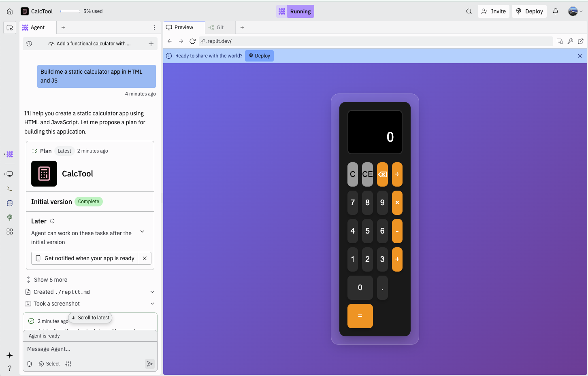The image size is (588, 376).
Task: Send message to Agent
Action: click(150, 364)
